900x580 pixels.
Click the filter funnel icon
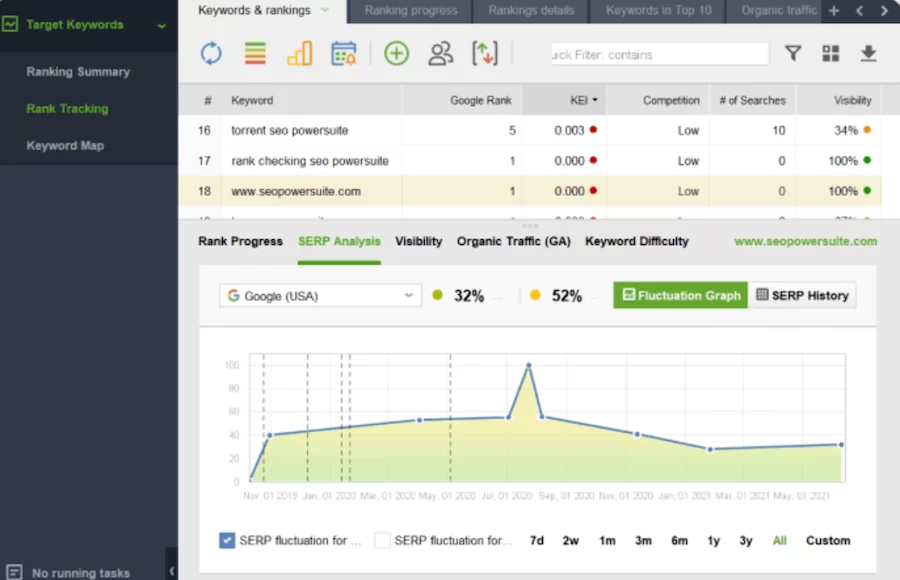tap(793, 53)
